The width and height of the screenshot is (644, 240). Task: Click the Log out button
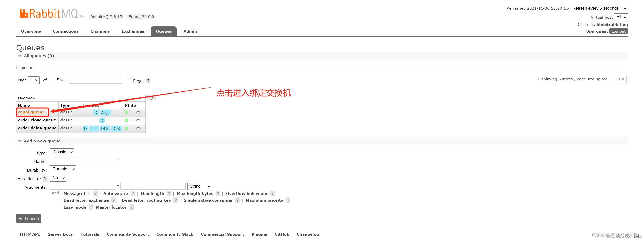click(618, 31)
